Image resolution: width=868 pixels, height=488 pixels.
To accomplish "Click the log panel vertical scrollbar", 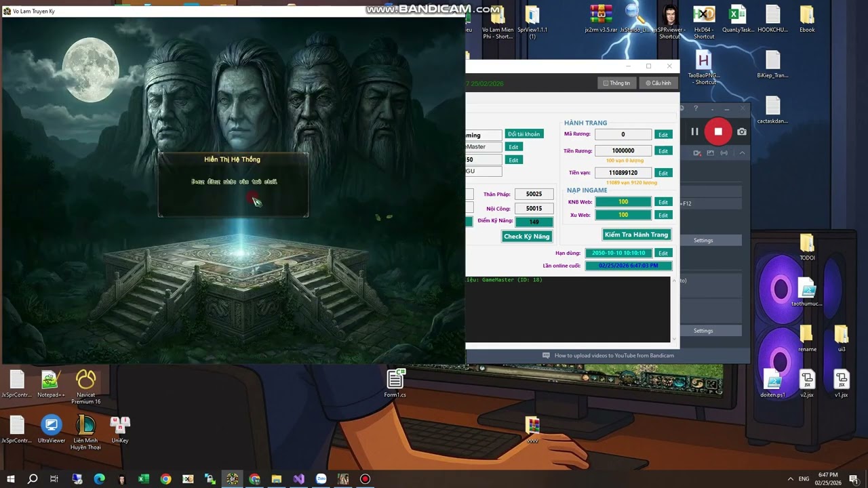I will [x=674, y=308].
